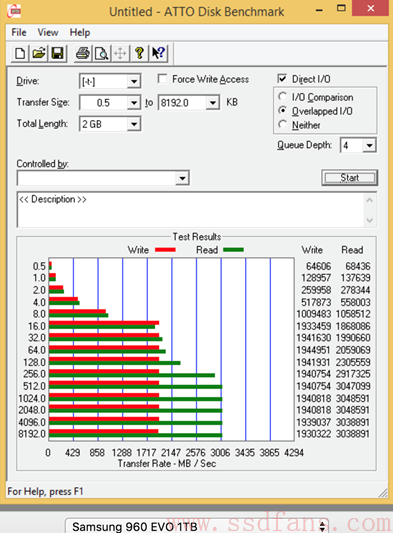Viewport: 393px width, 533px height.
Task: Open the Total Length 2 GB dropdown
Action: (x=134, y=124)
